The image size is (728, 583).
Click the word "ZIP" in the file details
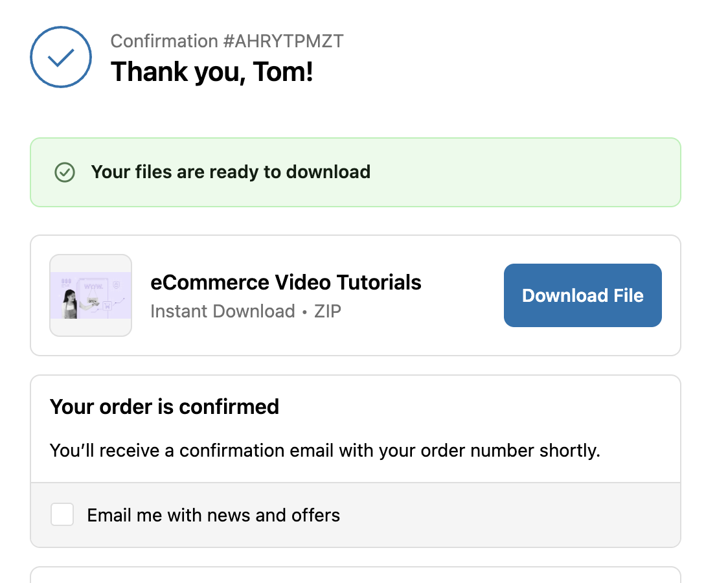[328, 311]
